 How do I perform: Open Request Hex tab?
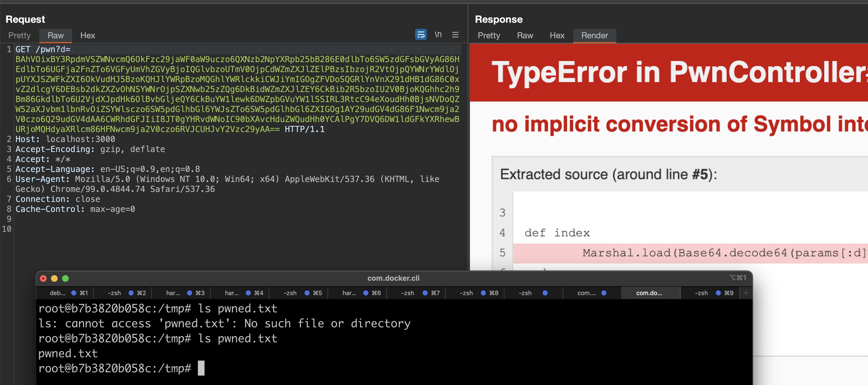click(88, 36)
